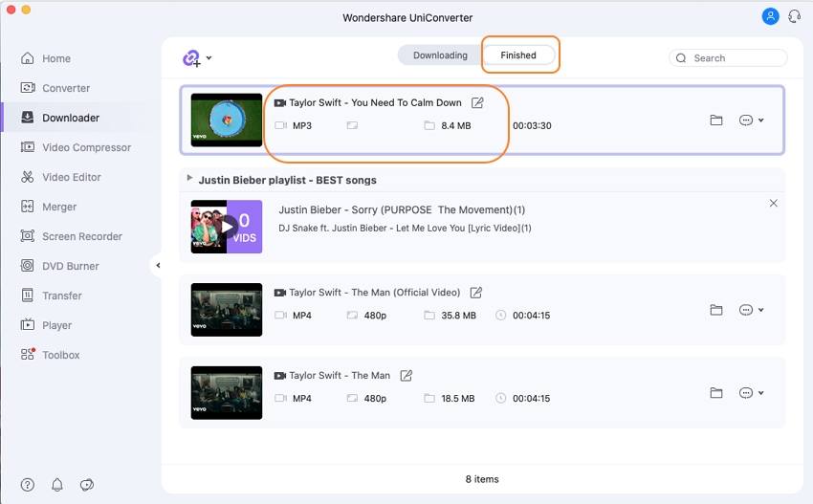Click the Taylor Swift - You Need To Calm Down title
This screenshot has height=504, width=813.
pos(375,102)
